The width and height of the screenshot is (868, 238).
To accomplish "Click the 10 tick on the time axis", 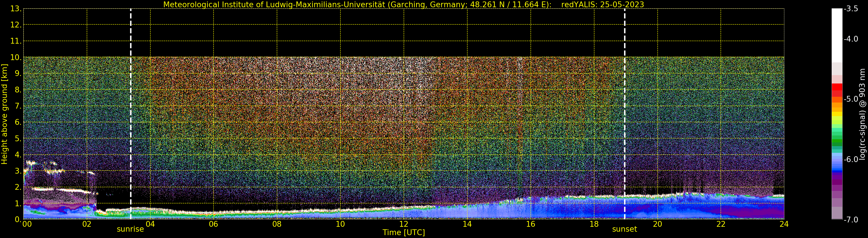I will coord(340,224).
